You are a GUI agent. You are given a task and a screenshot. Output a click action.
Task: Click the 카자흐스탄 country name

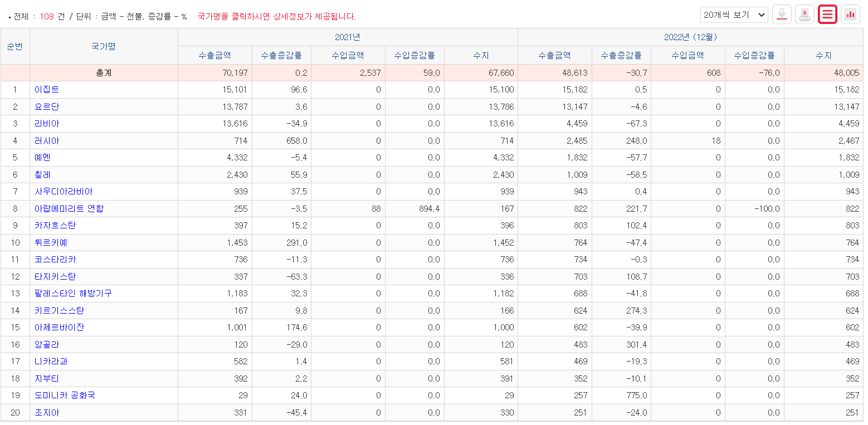tap(55, 226)
